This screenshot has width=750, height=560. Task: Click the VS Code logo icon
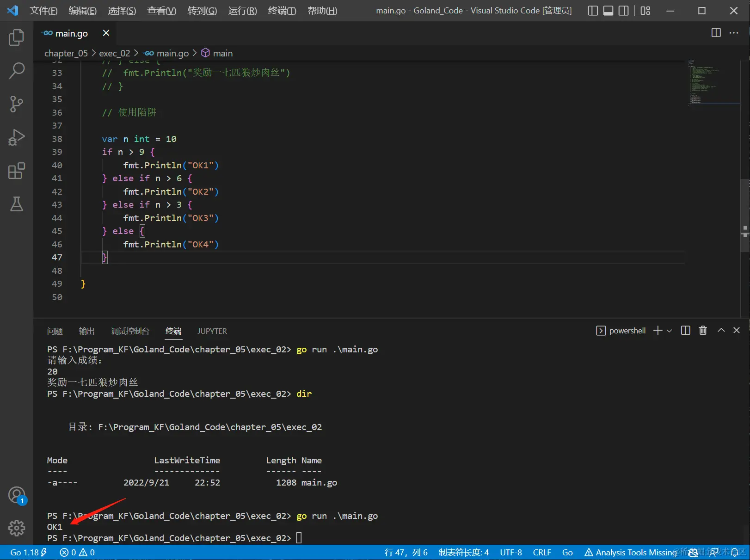[12, 10]
